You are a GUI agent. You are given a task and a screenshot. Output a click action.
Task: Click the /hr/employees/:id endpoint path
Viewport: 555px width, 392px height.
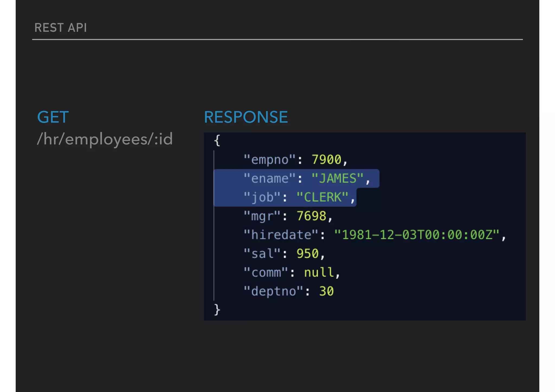(x=105, y=139)
